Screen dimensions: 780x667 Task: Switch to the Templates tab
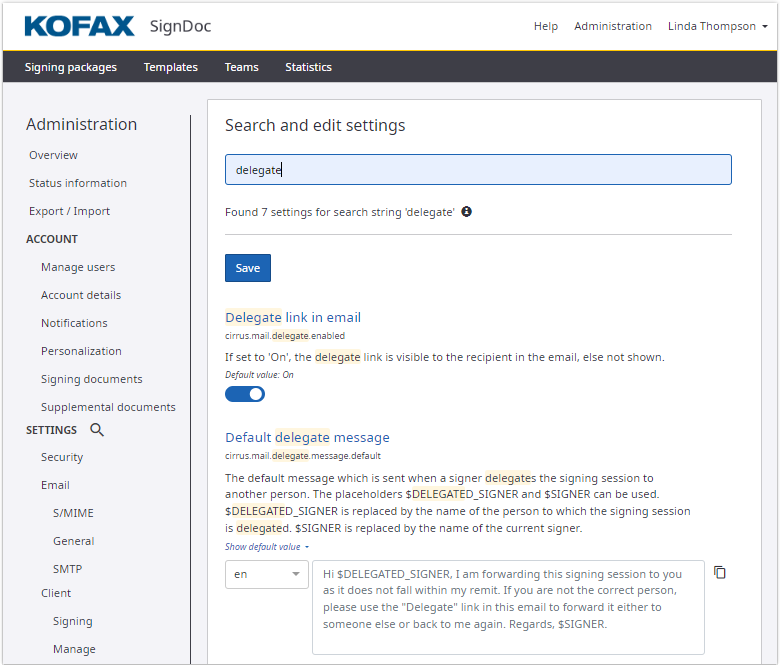(170, 67)
